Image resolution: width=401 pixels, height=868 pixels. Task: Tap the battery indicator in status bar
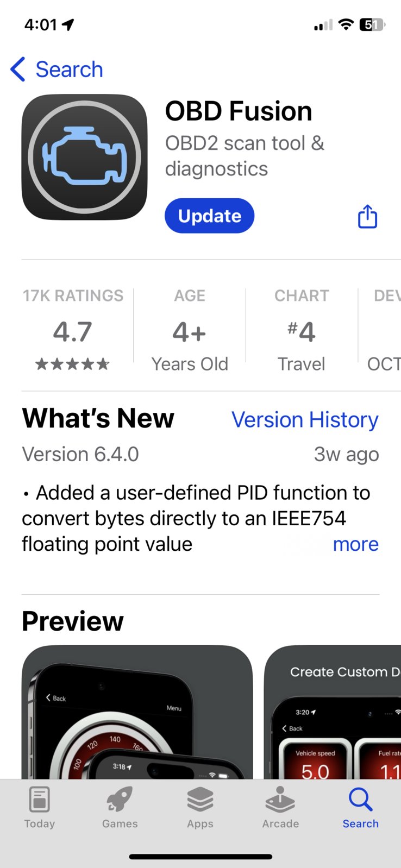[372, 24]
